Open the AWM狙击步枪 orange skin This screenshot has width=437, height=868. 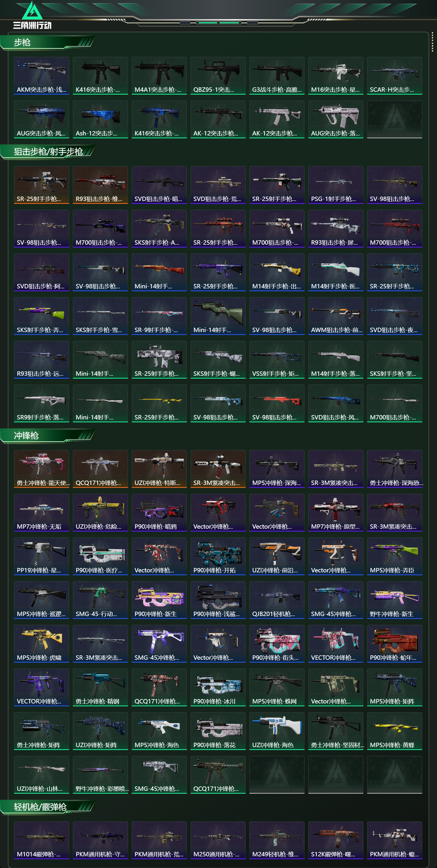coord(336,316)
